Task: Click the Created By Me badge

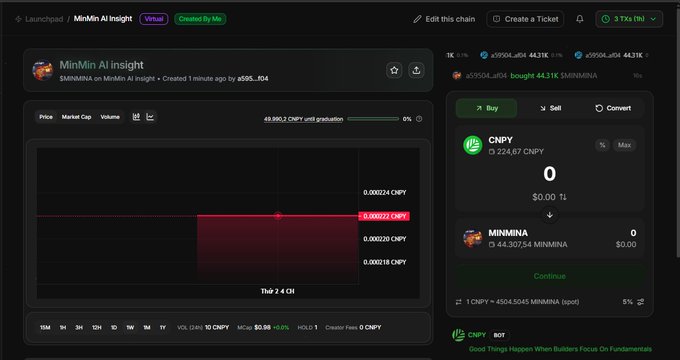Action: [x=200, y=19]
